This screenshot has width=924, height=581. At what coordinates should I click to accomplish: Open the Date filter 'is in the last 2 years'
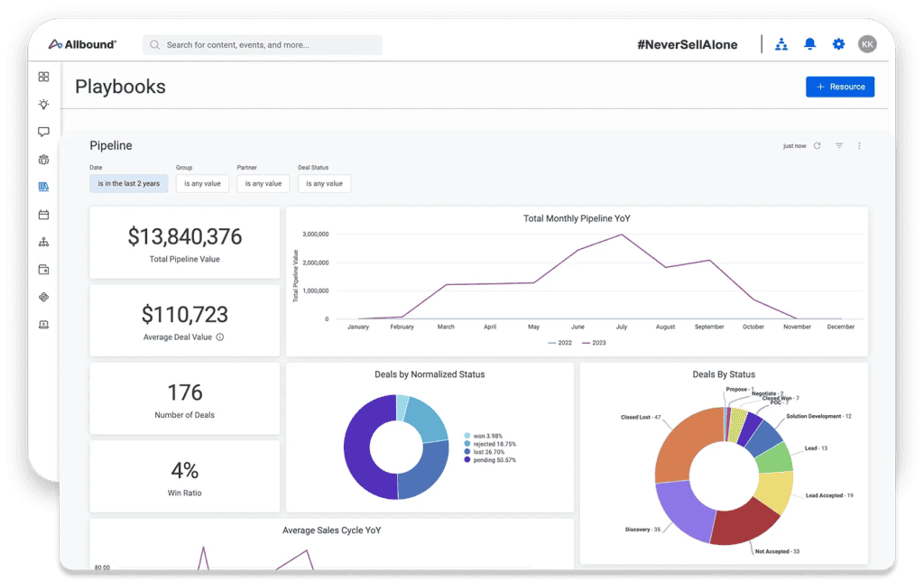[128, 183]
